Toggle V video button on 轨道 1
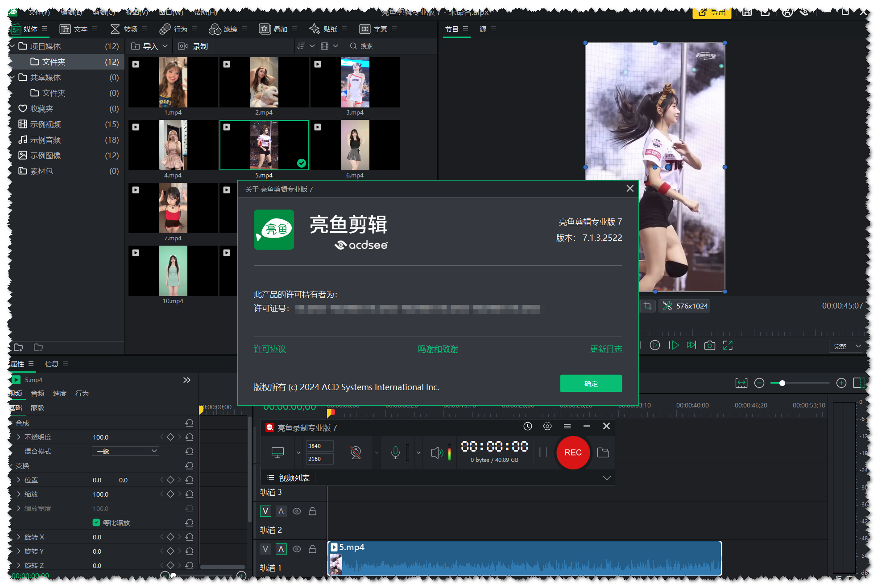 click(x=265, y=549)
